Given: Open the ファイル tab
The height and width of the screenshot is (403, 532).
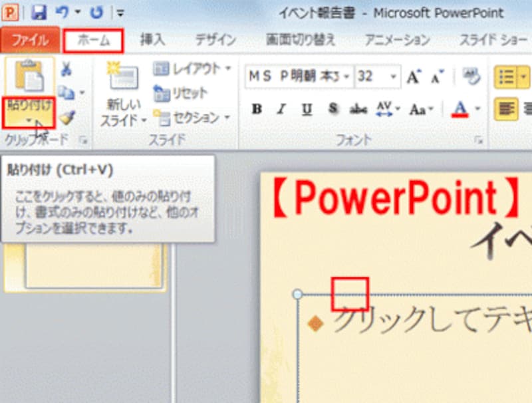Looking at the screenshot, I should pyautogui.click(x=30, y=40).
